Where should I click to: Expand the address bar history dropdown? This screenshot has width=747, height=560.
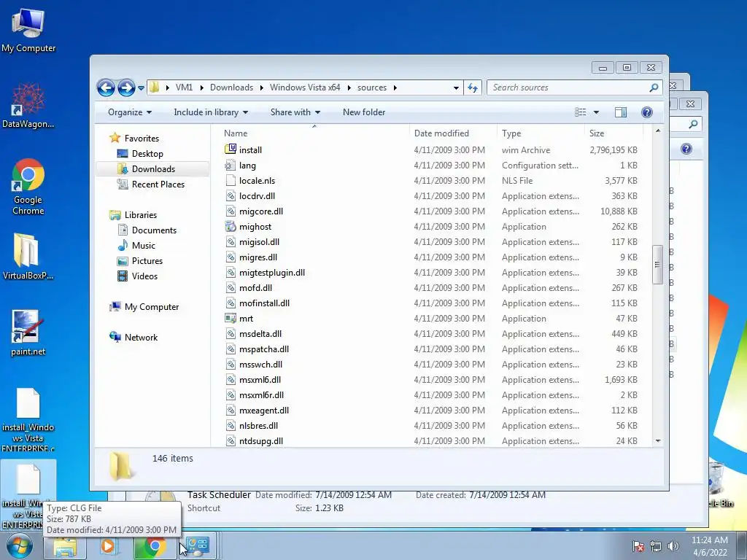456,87
